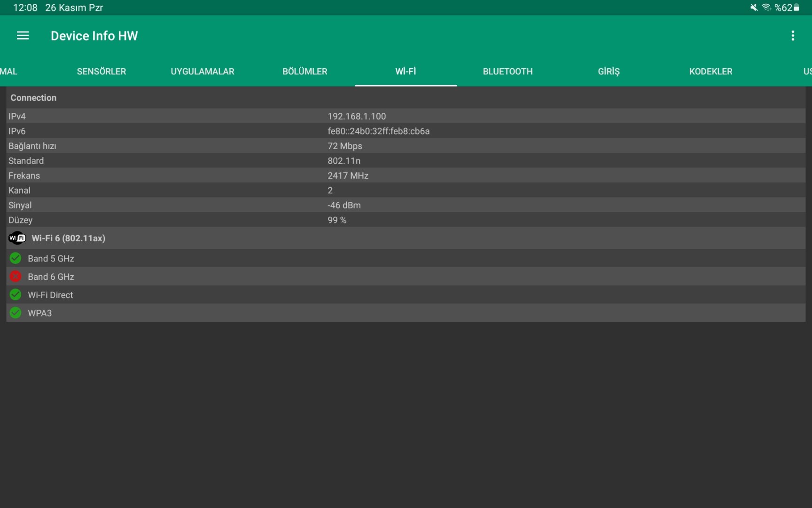The image size is (812, 508).
Task: Tap the Wi-Fi 6 logo icon
Action: click(x=17, y=238)
